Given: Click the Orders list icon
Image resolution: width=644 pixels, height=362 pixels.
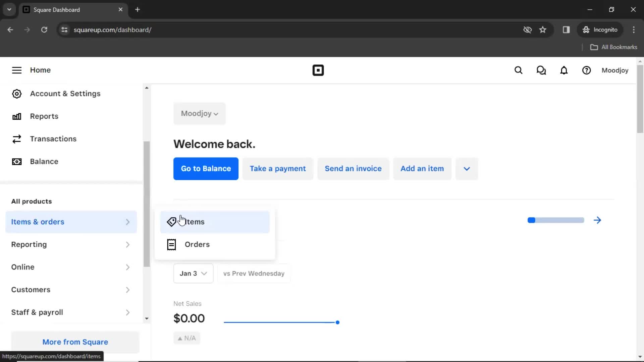Looking at the screenshot, I should pos(171,244).
